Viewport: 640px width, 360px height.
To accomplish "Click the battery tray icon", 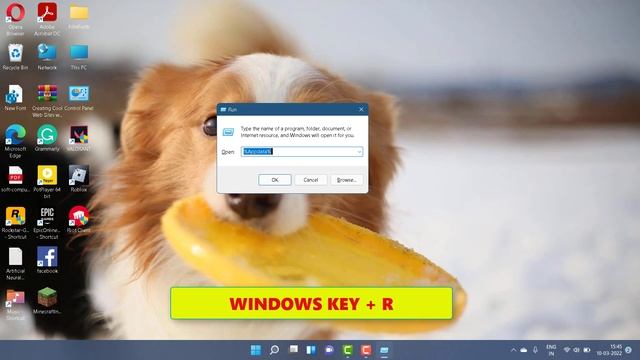I will [587, 350].
